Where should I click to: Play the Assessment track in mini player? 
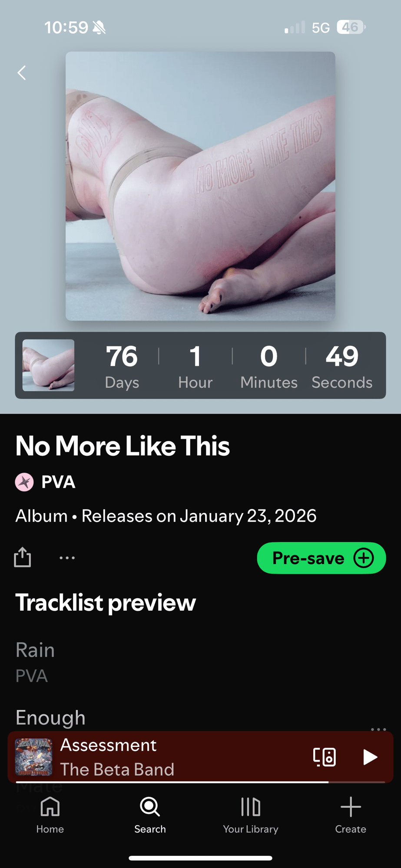tap(370, 757)
